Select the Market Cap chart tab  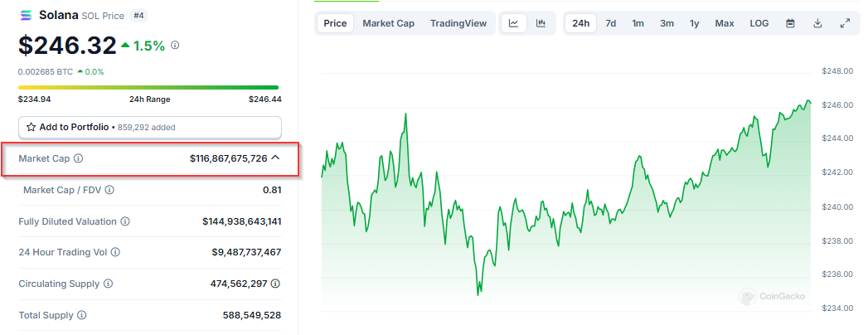[389, 23]
